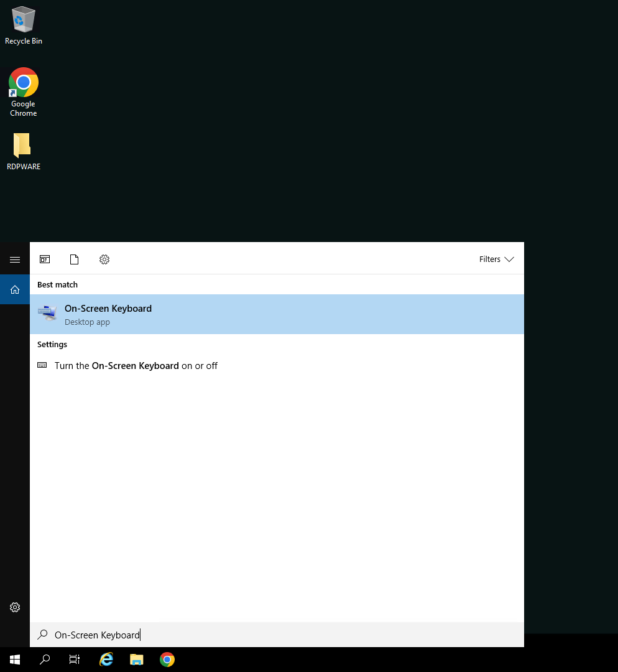Open Task View from taskbar
Viewport: 618px width, 672px height.
(75, 660)
